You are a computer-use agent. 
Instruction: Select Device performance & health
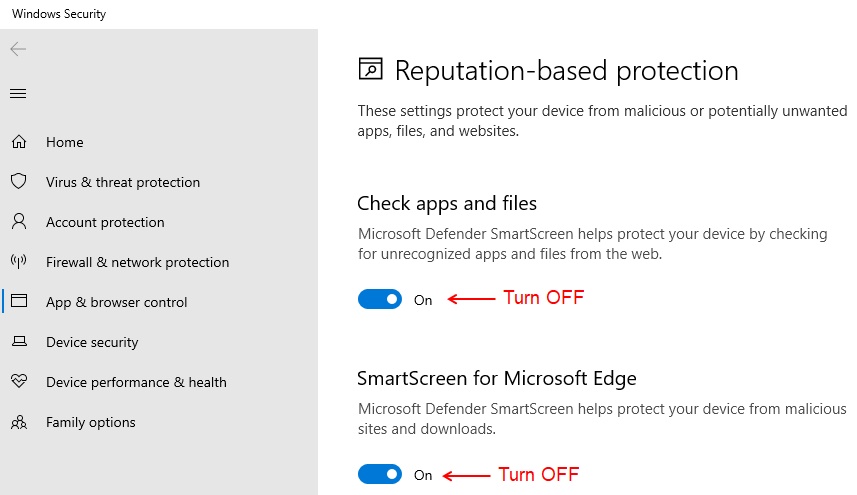click(136, 382)
